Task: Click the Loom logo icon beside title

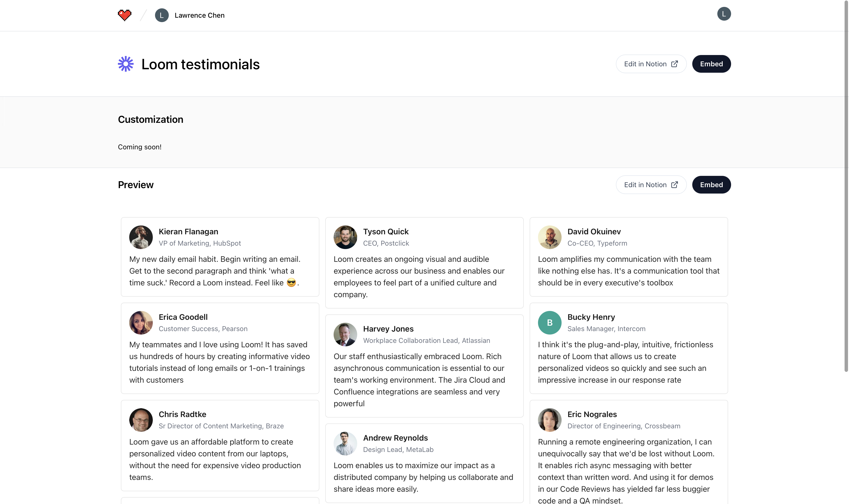Action: [126, 64]
